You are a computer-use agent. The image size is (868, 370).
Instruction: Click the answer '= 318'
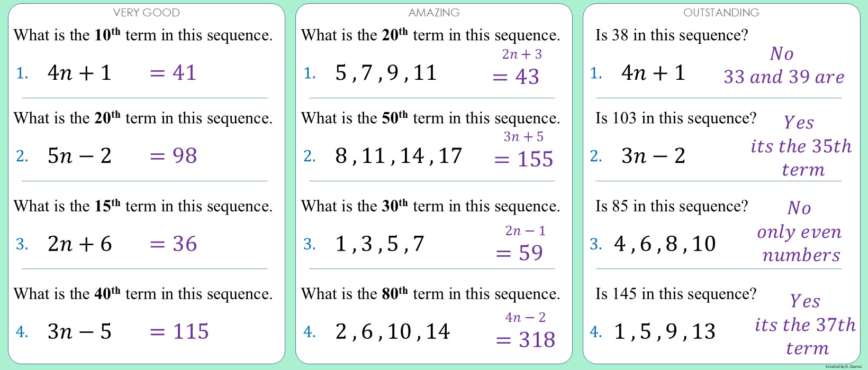tap(526, 340)
